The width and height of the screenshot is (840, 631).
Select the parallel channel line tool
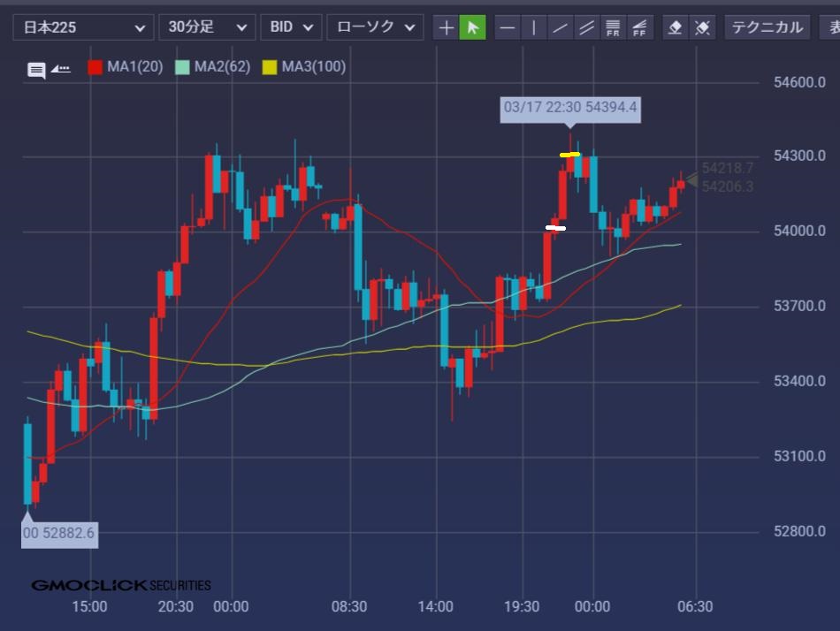pos(586,27)
